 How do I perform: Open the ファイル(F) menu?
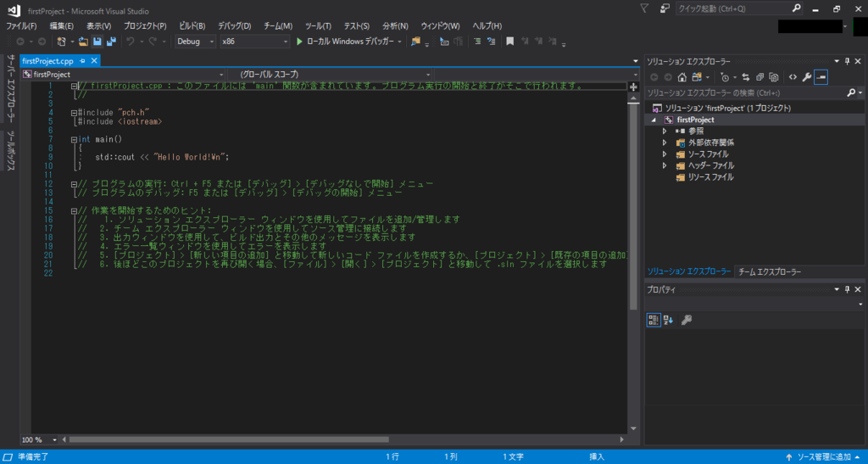pyautogui.click(x=21, y=26)
